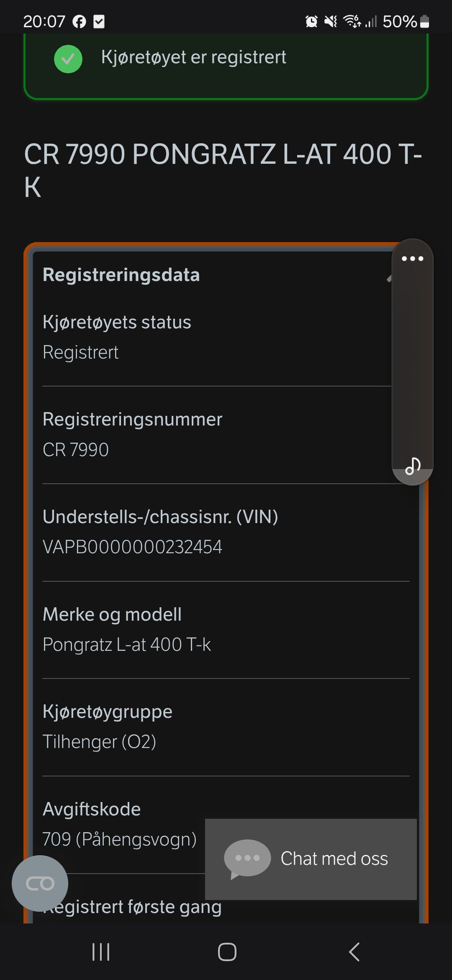The width and height of the screenshot is (452, 980).
Task: Open the three-dots floating panel menu
Action: 412,259
